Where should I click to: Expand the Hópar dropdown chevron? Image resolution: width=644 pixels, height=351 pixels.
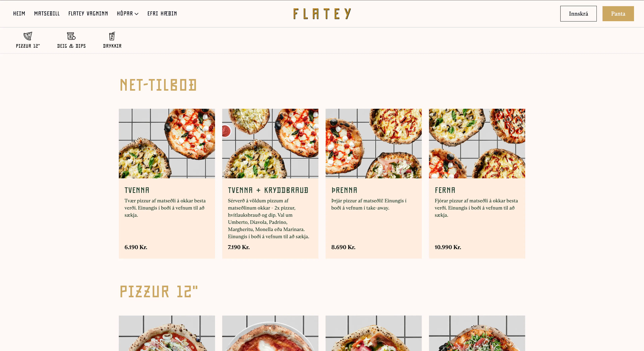(x=137, y=14)
